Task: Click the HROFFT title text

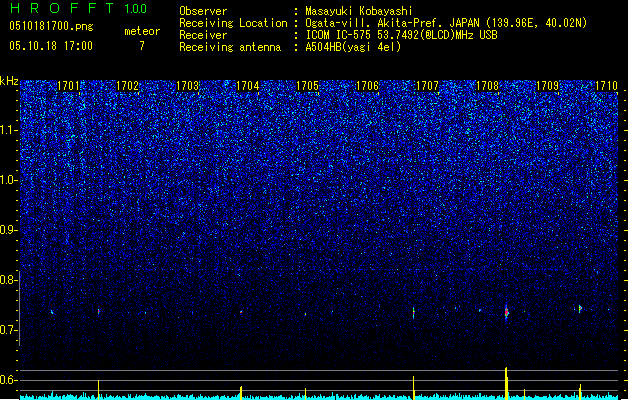Action: (62, 8)
